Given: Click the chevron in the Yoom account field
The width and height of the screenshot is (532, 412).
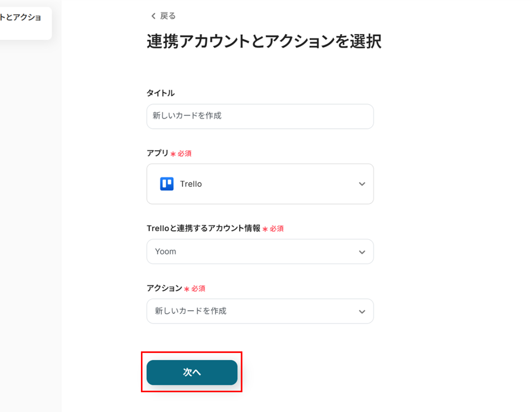Looking at the screenshot, I should [x=362, y=252].
